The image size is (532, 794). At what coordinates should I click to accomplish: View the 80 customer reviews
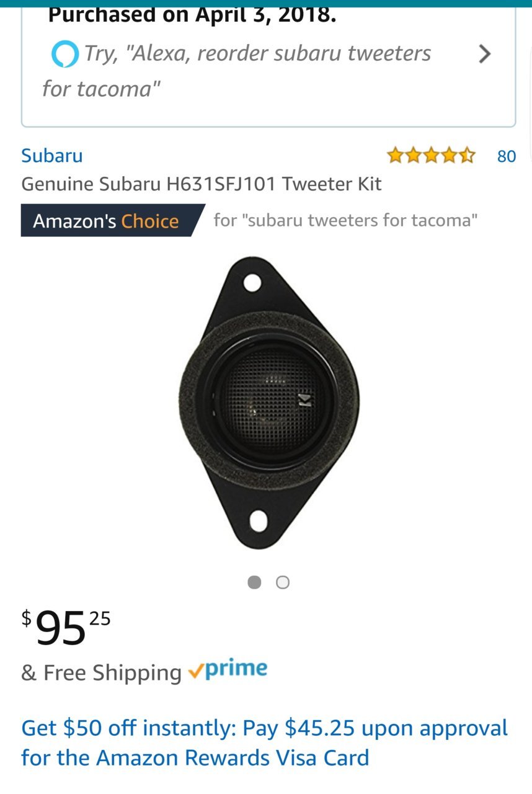507,156
